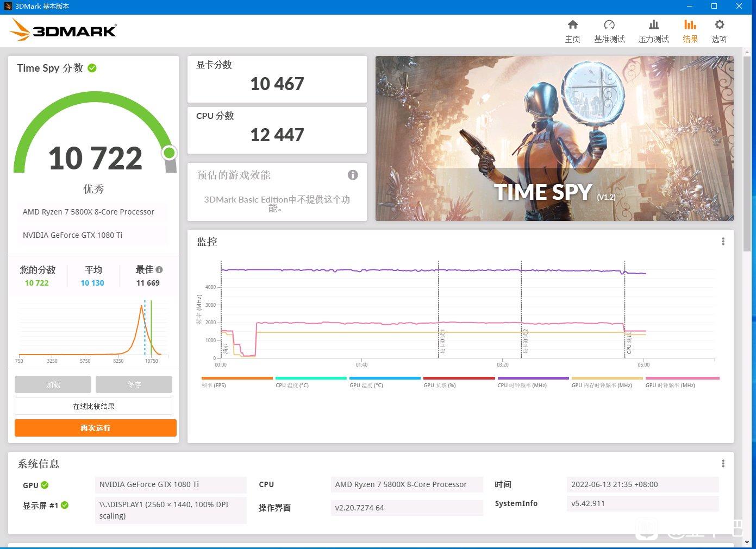Image resolution: width=756 pixels, height=549 pixels.
Task: Click the CPU field in 系统信息
Action: coord(407,484)
